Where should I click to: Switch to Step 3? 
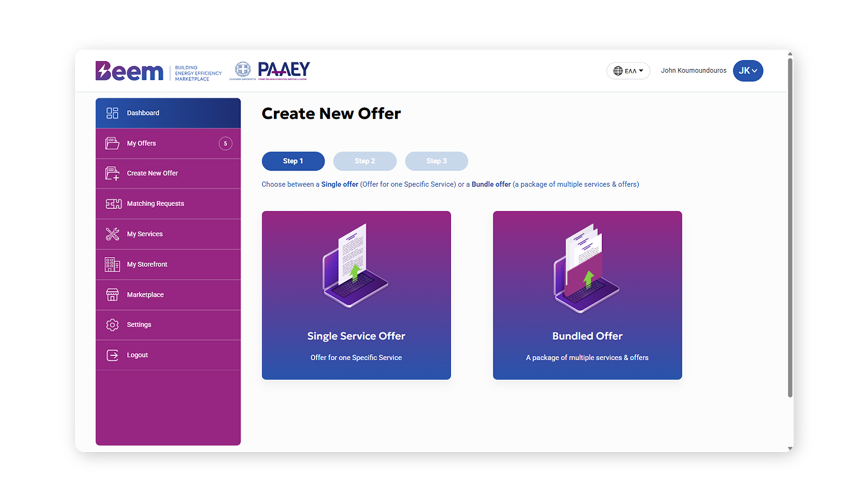(x=436, y=161)
